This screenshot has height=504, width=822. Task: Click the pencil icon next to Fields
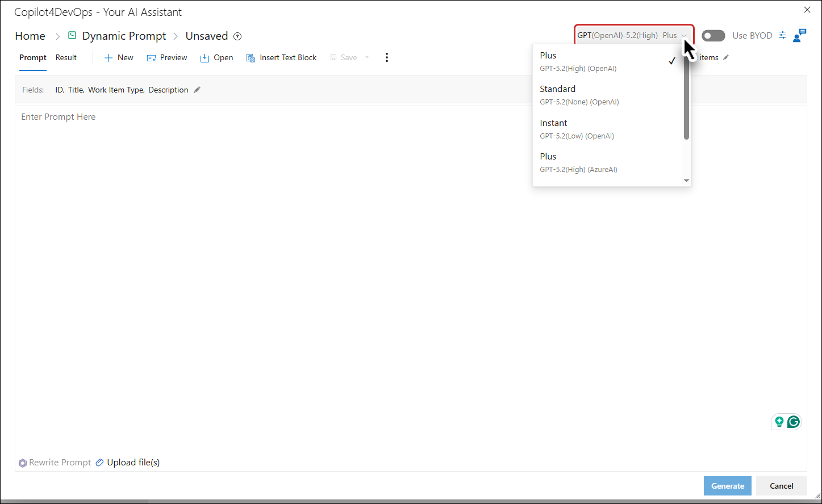[x=197, y=90]
